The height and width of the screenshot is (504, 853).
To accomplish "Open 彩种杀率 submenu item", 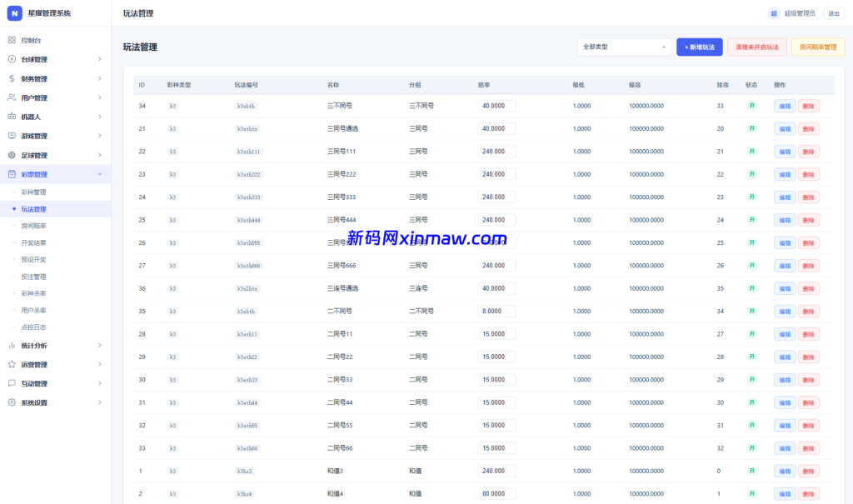I will point(33,293).
